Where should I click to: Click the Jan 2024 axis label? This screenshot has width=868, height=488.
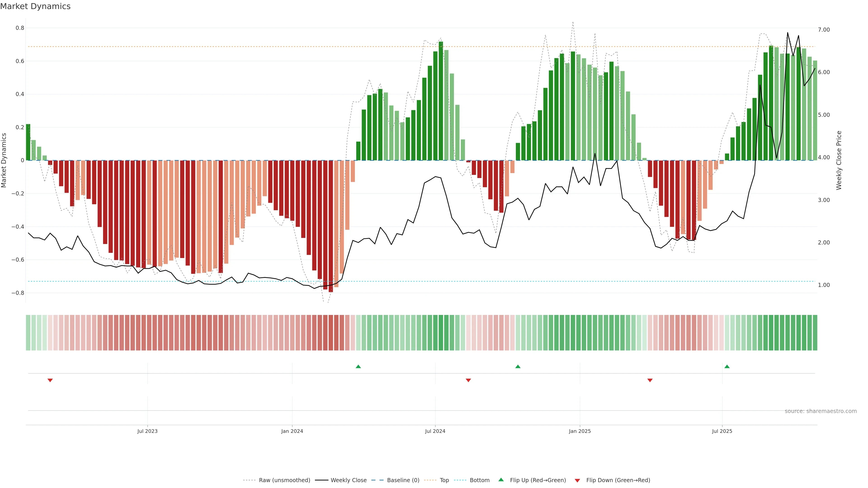(292, 431)
